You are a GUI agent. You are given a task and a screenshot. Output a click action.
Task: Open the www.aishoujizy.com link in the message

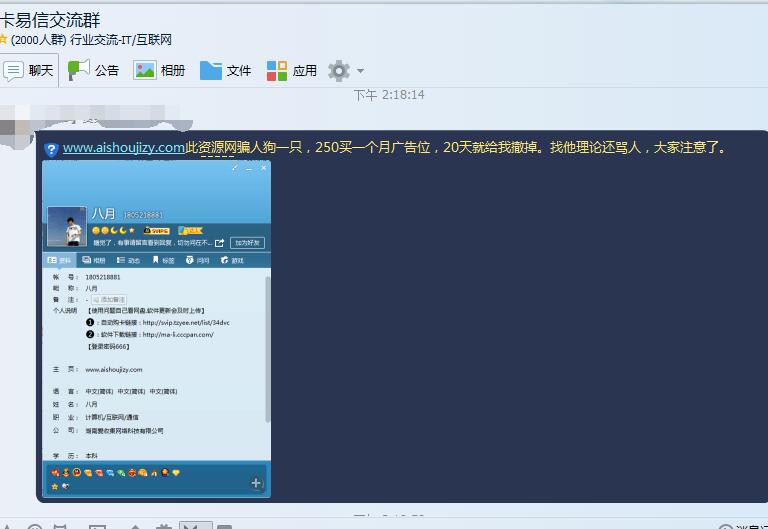[123, 147]
